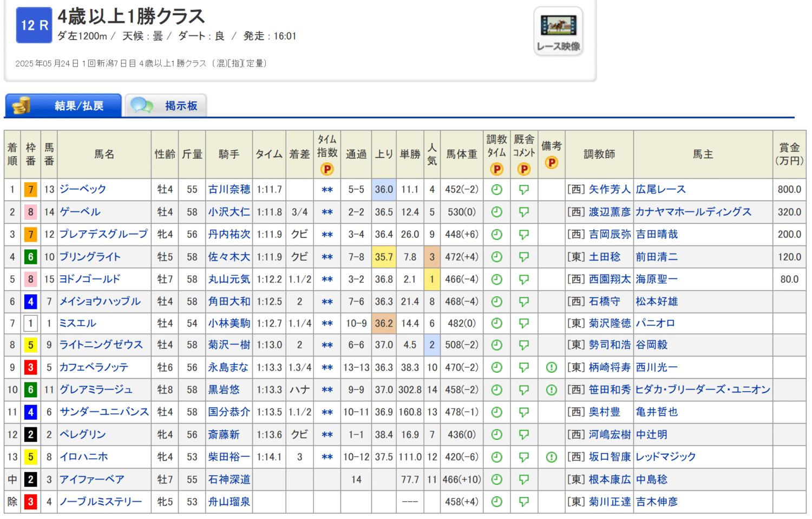Click the P icon under 備考 header
This screenshot has width=812, height=519.
pyautogui.click(x=551, y=162)
